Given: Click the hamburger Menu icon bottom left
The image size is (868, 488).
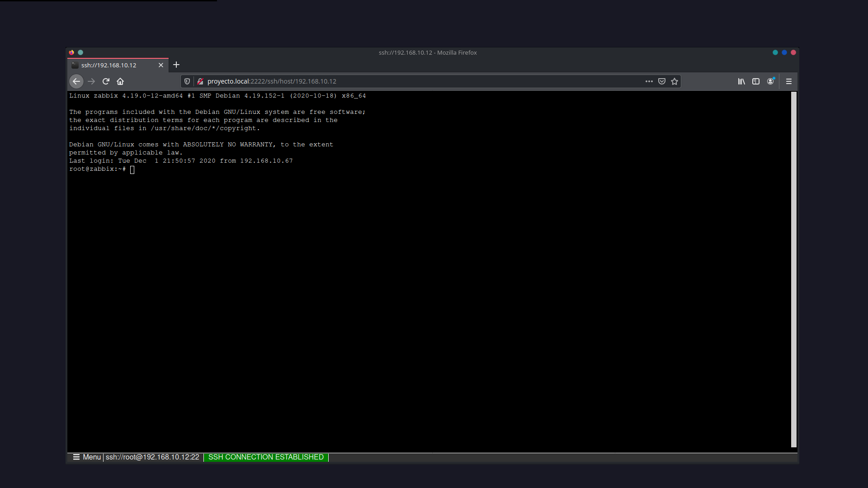Looking at the screenshot, I should pos(76,457).
